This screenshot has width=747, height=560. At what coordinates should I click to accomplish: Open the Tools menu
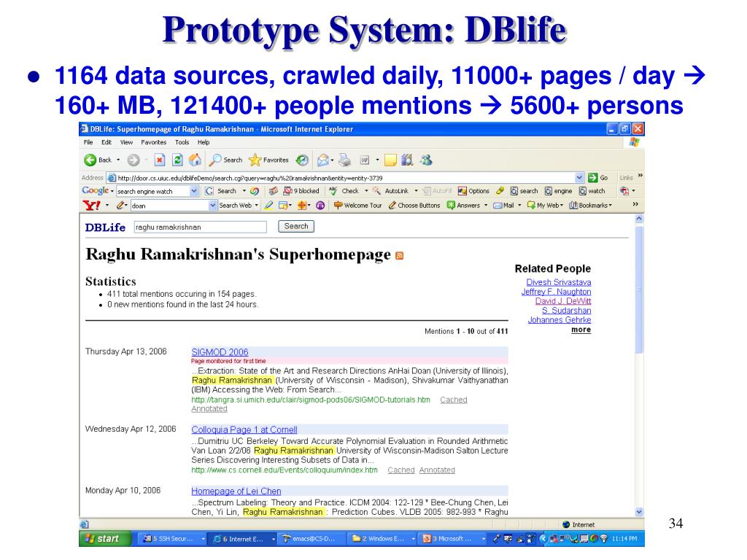tap(182, 142)
